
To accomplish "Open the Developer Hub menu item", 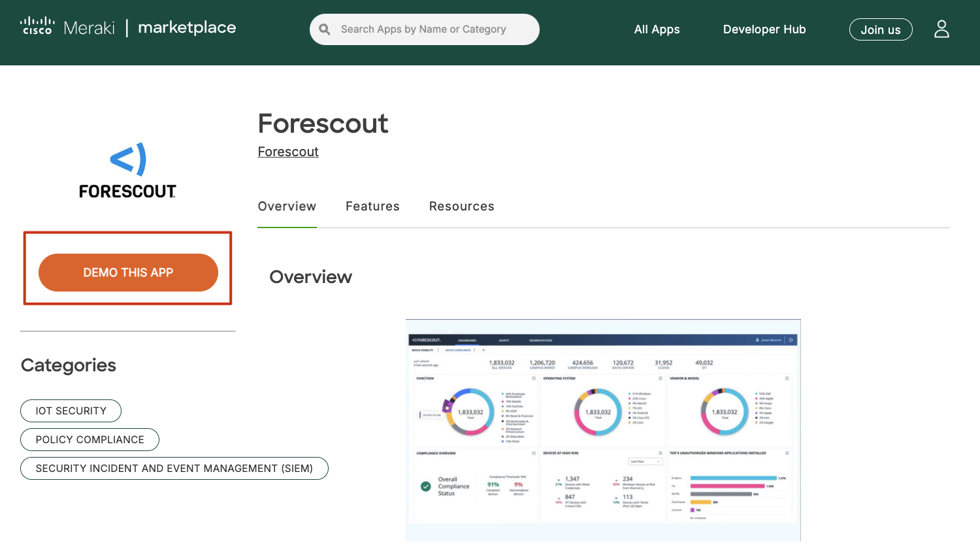I will click(x=764, y=29).
